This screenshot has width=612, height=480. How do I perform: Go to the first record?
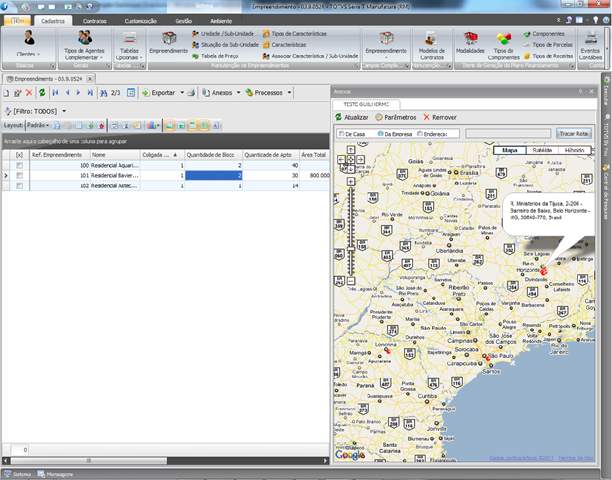pos(55,92)
